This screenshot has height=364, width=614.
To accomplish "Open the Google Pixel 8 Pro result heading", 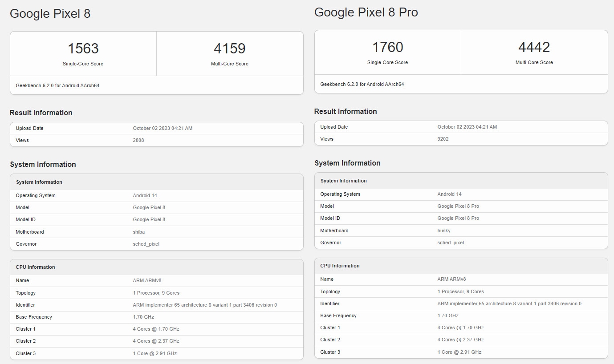I will 366,12.
